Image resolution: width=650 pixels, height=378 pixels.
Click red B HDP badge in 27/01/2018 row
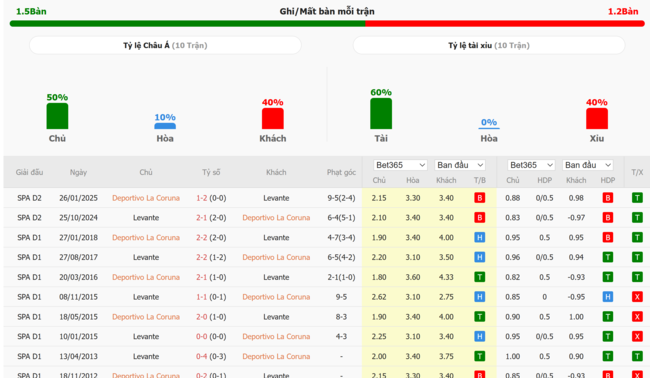coord(608,237)
